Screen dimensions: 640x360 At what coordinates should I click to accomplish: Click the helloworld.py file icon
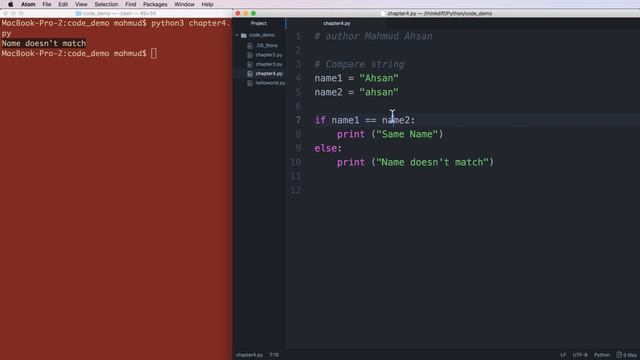250,83
